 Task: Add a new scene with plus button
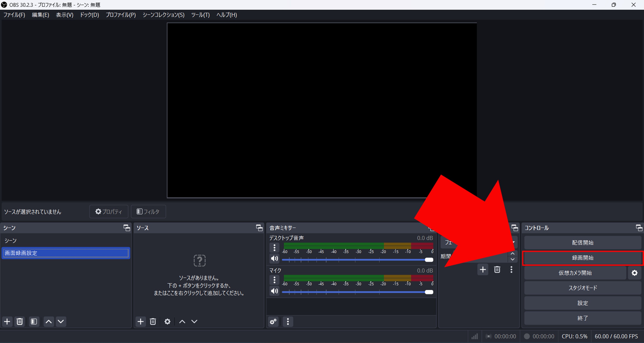tap(7, 322)
